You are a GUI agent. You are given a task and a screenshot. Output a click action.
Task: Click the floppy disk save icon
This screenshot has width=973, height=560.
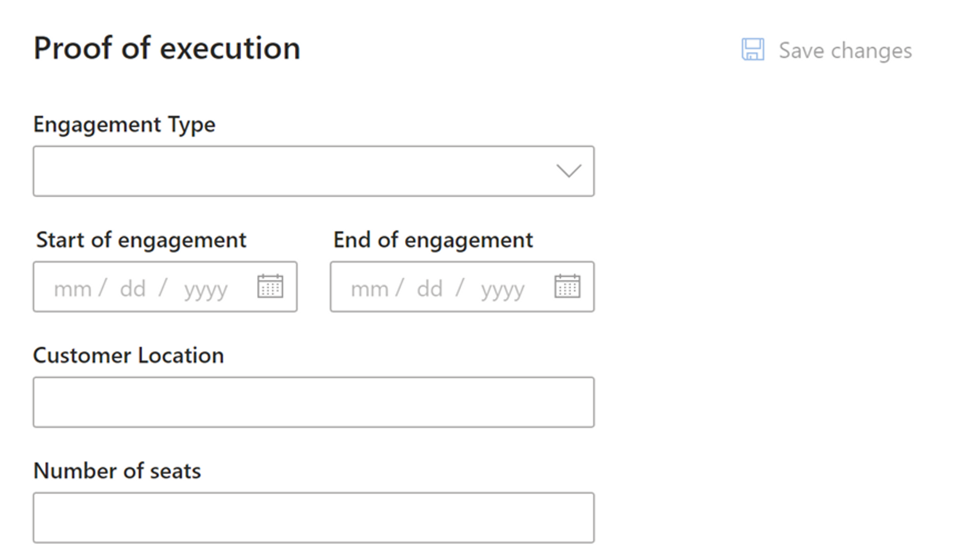point(753,50)
